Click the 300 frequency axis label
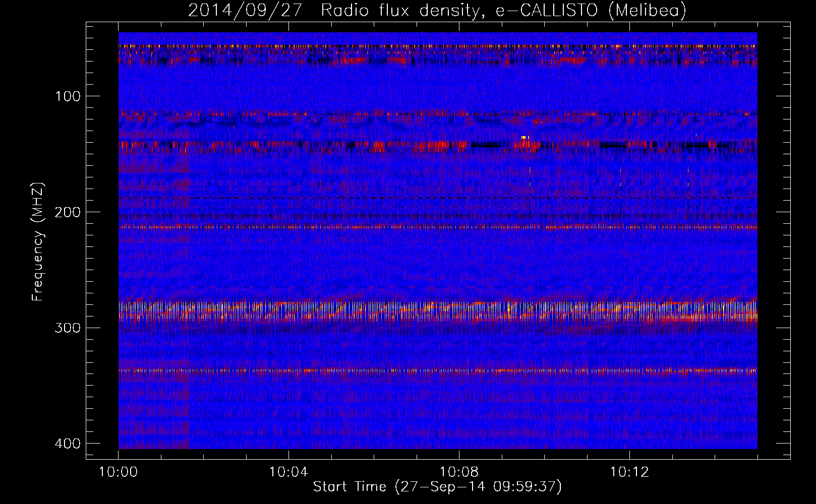 (x=68, y=328)
